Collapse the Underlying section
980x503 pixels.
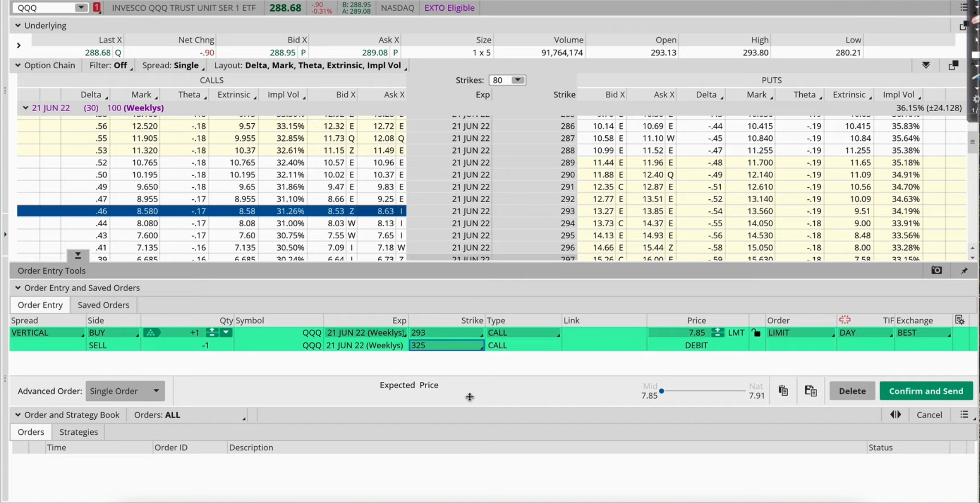tap(18, 25)
